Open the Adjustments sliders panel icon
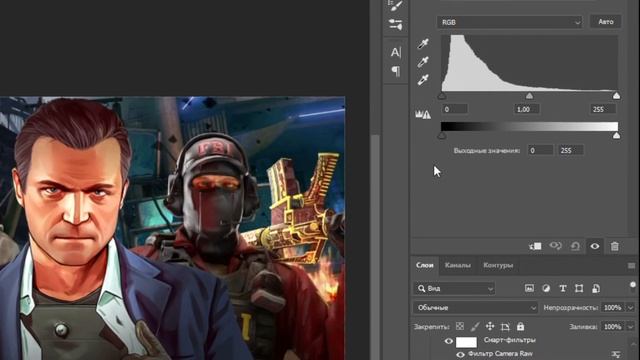This screenshot has height=360, width=640. point(395,24)
